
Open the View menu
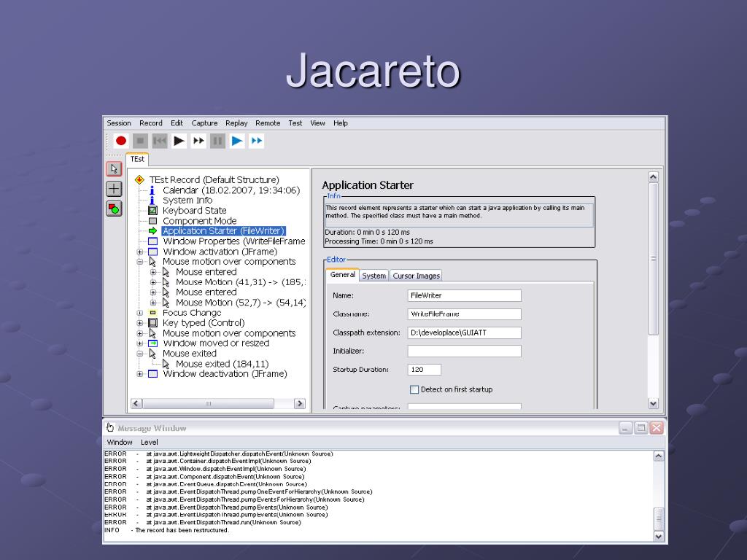point(318,122)
